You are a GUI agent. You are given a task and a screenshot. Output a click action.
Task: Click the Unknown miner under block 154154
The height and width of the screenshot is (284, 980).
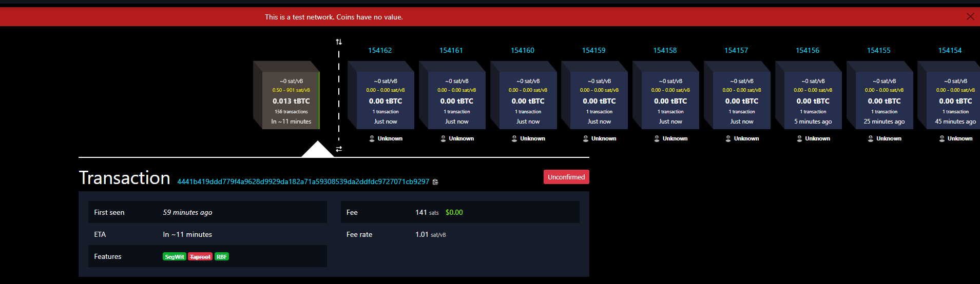pos(956,138)
